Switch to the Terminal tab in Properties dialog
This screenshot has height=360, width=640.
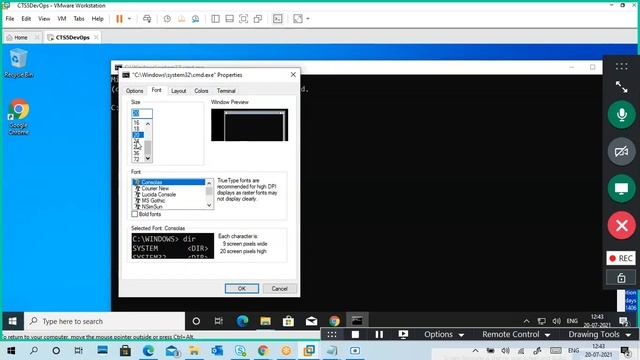click(226, 91)
